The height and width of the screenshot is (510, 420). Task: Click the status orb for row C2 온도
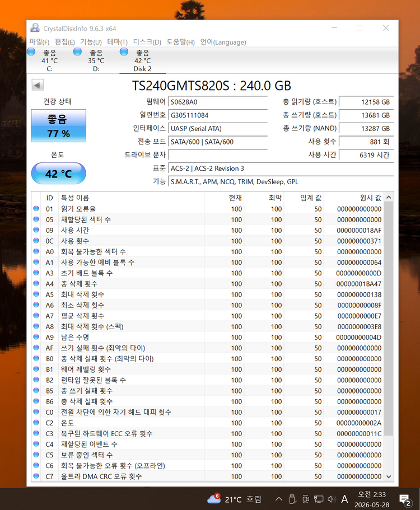point(36,423)
